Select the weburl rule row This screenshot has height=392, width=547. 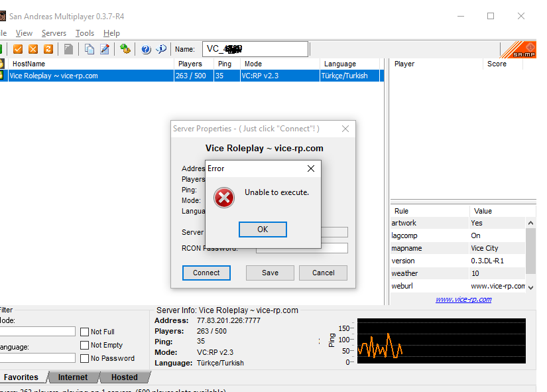[458, 286]
